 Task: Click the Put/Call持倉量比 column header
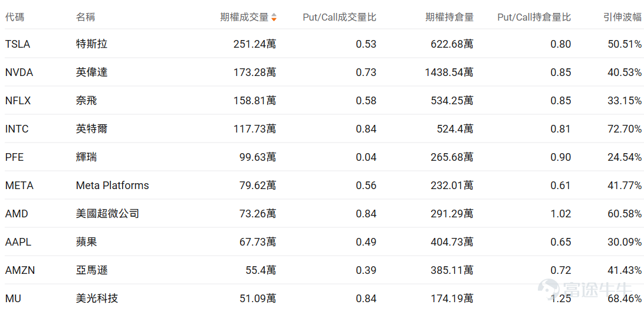534,17
